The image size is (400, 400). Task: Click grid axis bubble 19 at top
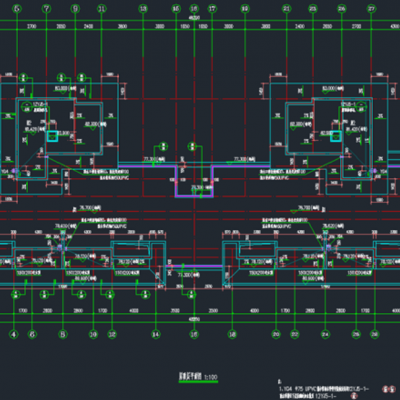point(245,9)
